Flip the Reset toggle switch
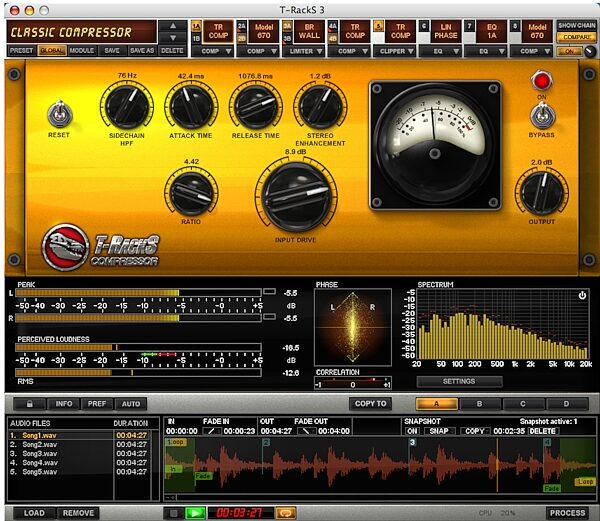Viewport: 600px width, 521px height. click(x=59, y=114)
